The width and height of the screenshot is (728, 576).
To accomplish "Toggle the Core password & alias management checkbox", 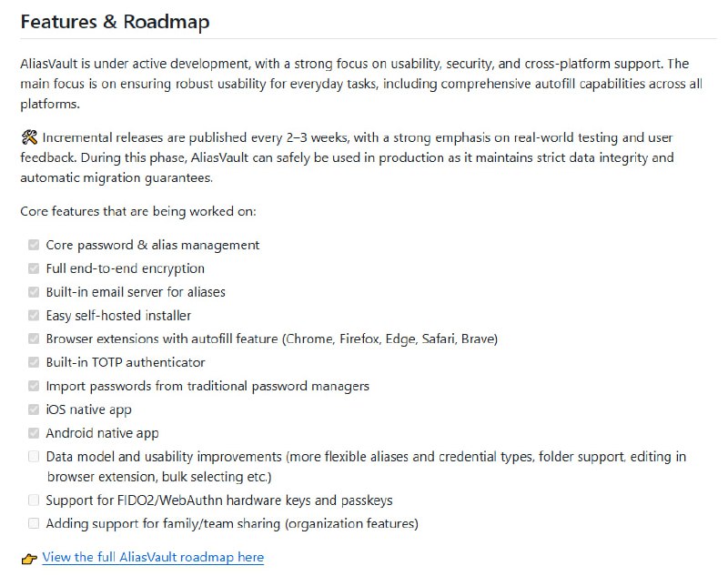I will click(x=34, y=245).
